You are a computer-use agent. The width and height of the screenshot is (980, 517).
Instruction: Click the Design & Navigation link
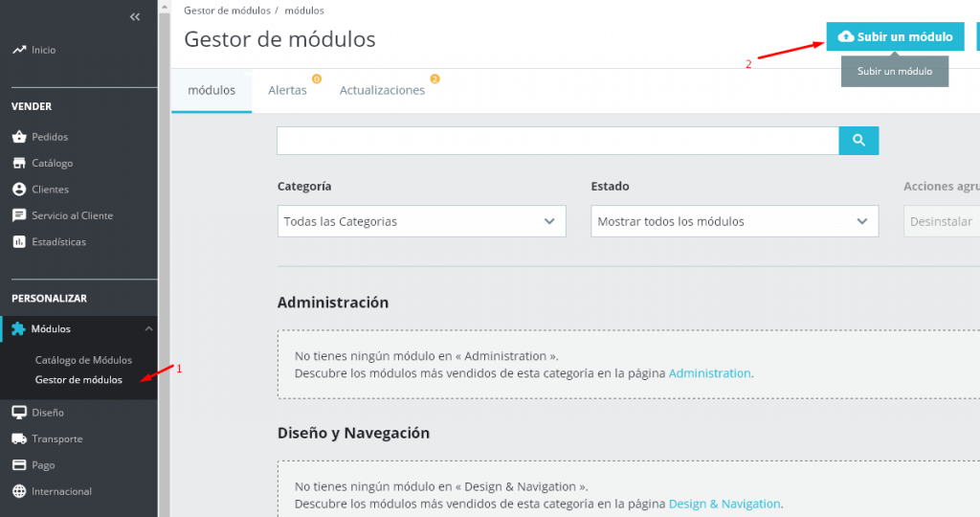tap(724, 504)
